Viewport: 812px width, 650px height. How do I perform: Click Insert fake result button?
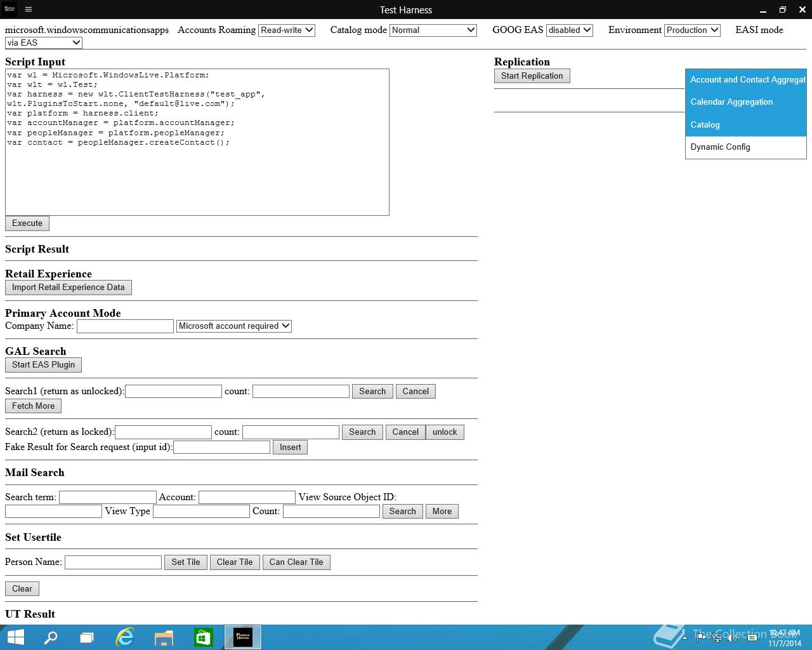coord(291,448)
